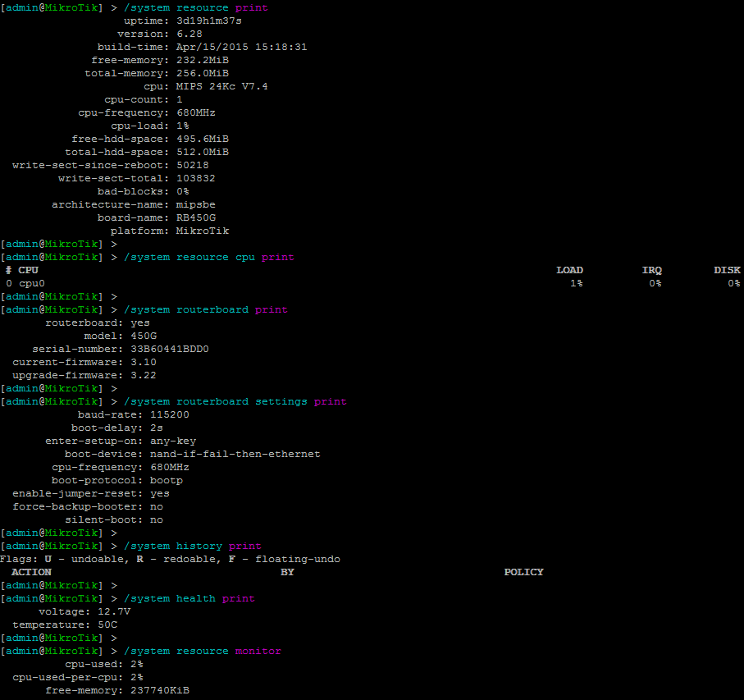Screen dimensions: 744x700
Task: Click the LOAD column header
Action: pos(570,270)
